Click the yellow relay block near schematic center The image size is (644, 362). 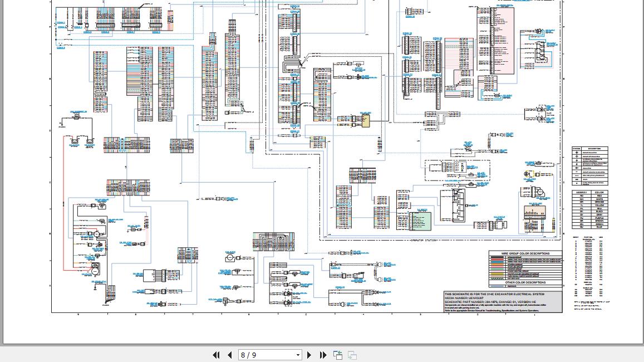tap(366, 121)
